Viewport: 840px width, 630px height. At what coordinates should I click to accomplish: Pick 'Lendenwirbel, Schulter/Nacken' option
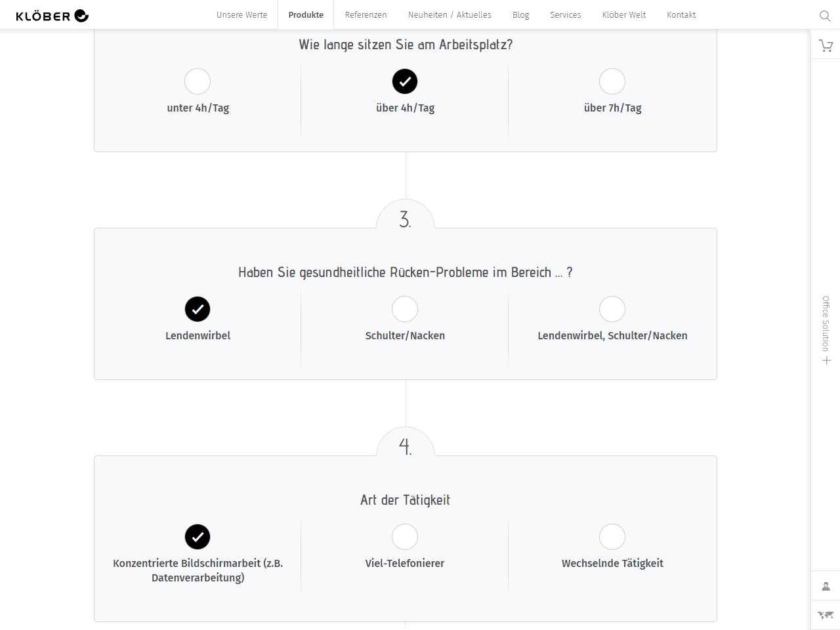coord(612,309)
